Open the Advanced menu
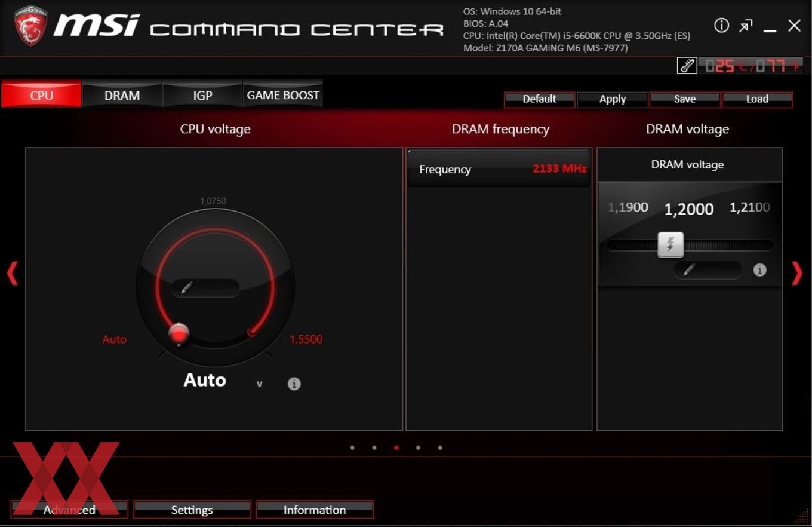Screen dimensions: 812x527 pyautogui.click(x=69, y=510)
